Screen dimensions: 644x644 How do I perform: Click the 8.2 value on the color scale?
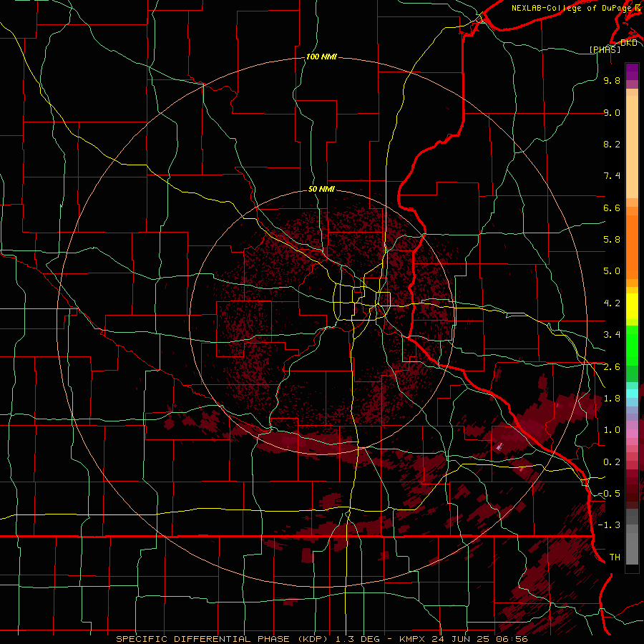pyautogui.click(x=612, y=144)
